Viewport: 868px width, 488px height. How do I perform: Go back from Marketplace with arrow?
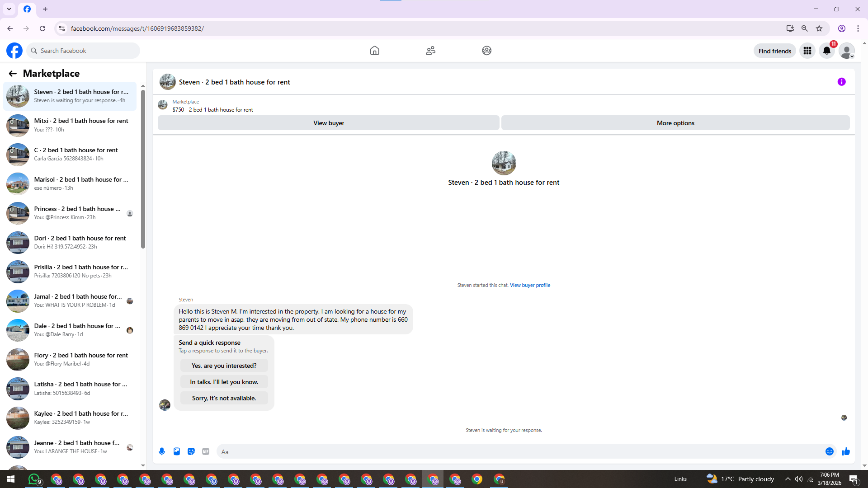tap(13, 73)
